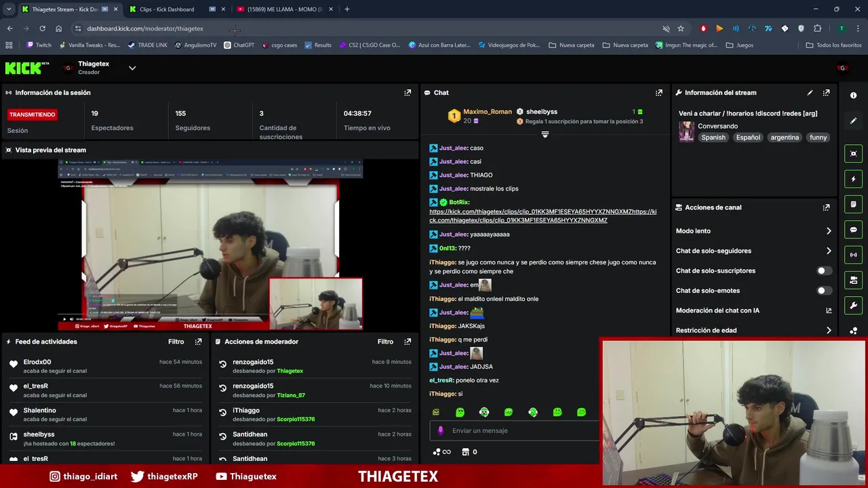The width and height of the screenshot is (868, 488).
Task: Open the TGX avatar menu at top right
Action: [842, 68]
